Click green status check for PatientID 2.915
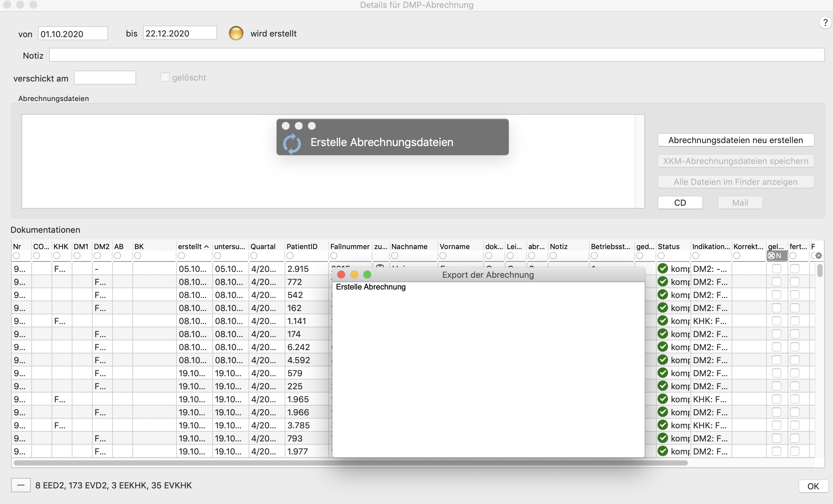 663,269
